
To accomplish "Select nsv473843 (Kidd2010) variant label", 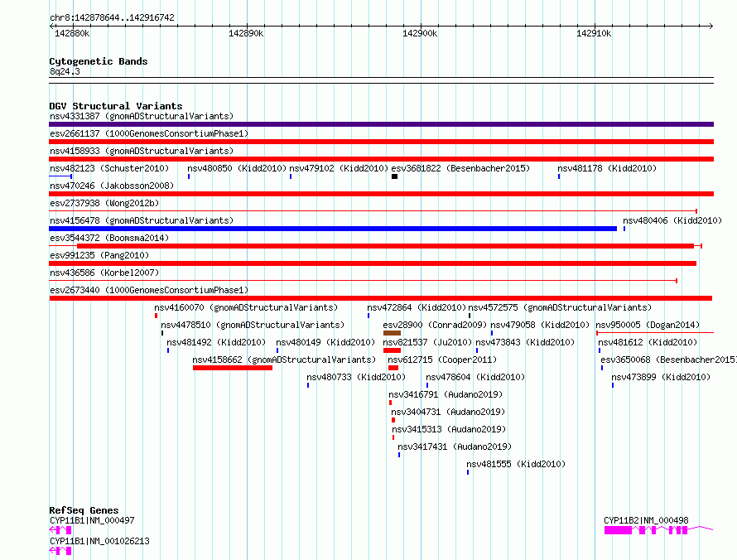I will (x=525, y=342).
